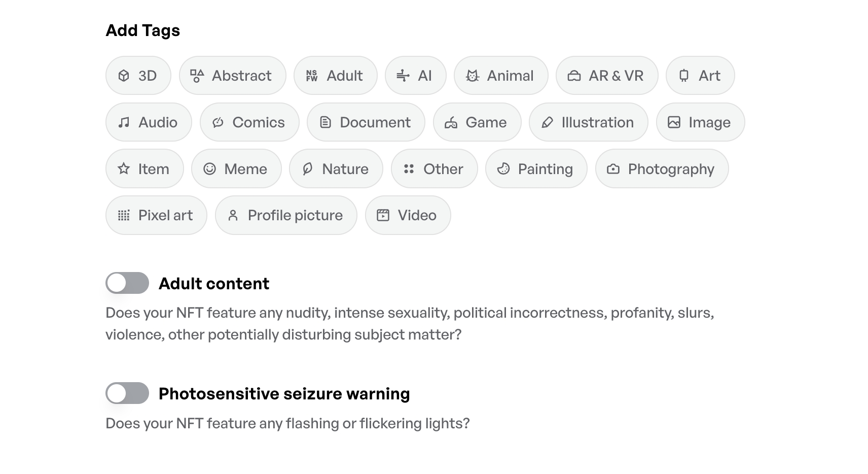Click the smiley icon on Meme tag
Screen dimensions: 868x474
(209, 168)
